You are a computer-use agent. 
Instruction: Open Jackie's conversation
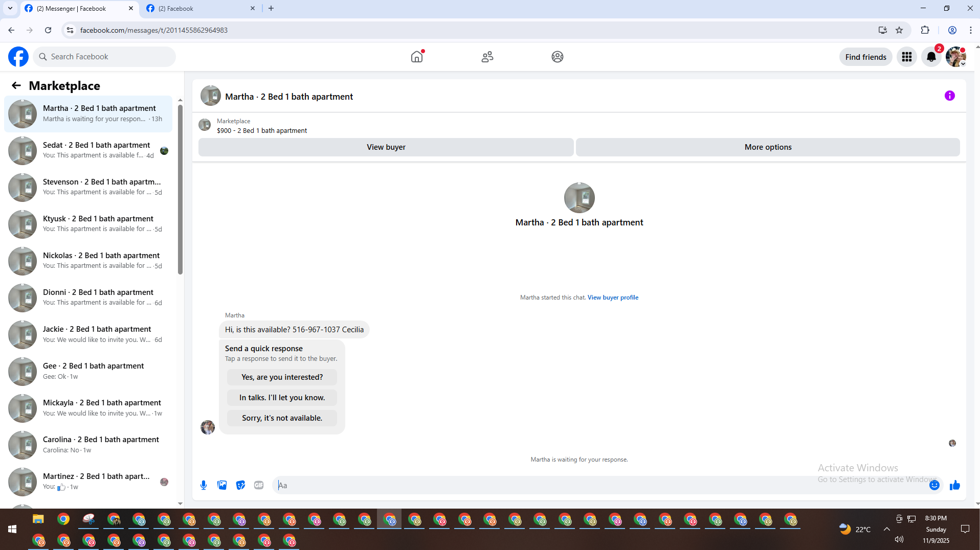tap(88, 334)
